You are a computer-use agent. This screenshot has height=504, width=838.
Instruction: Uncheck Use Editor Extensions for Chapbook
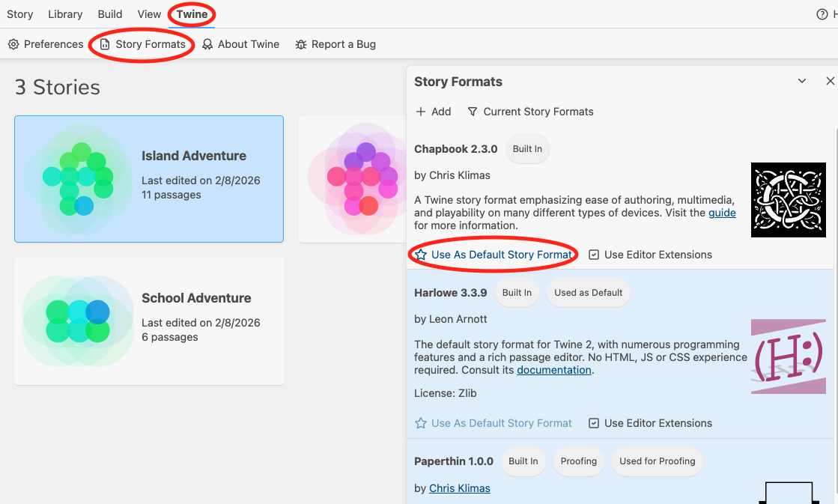click(593, 255)
